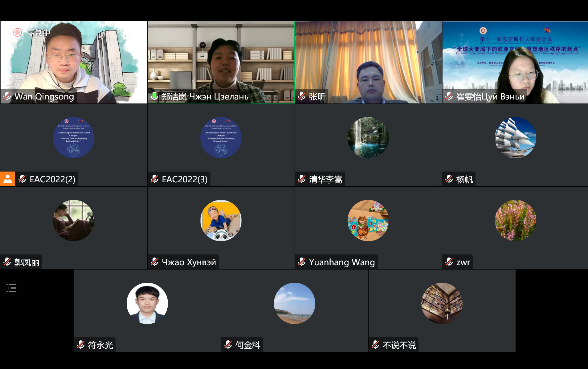Click muted mic icon next to 何金科
The height and width of the screenshot is (369, 588).
pyautogui.click(x=228, y=345)
